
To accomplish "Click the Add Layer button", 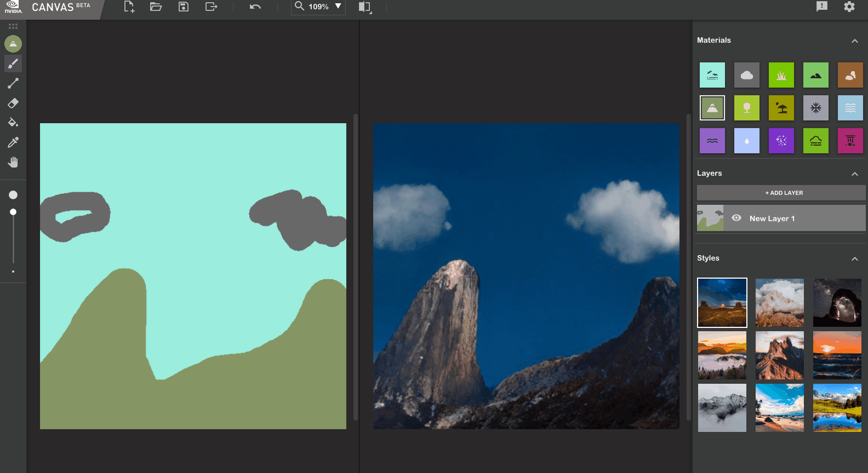I will click(781, 193).
